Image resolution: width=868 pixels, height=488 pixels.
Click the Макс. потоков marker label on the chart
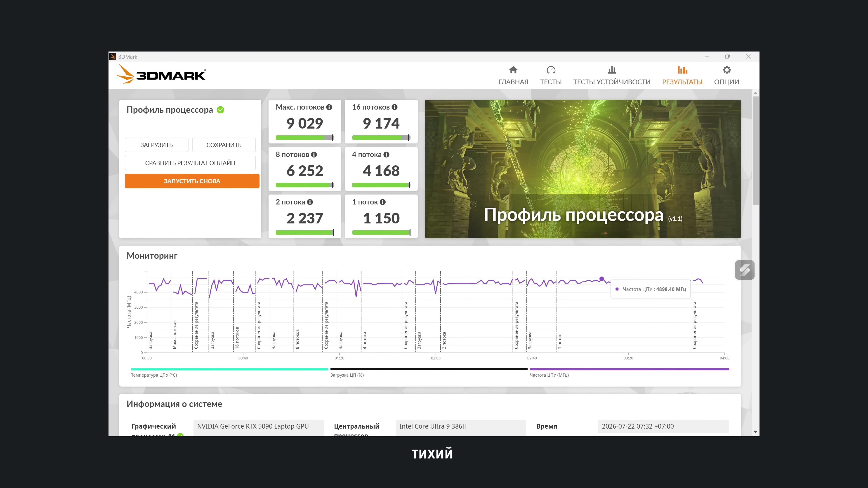click(175, 334)
